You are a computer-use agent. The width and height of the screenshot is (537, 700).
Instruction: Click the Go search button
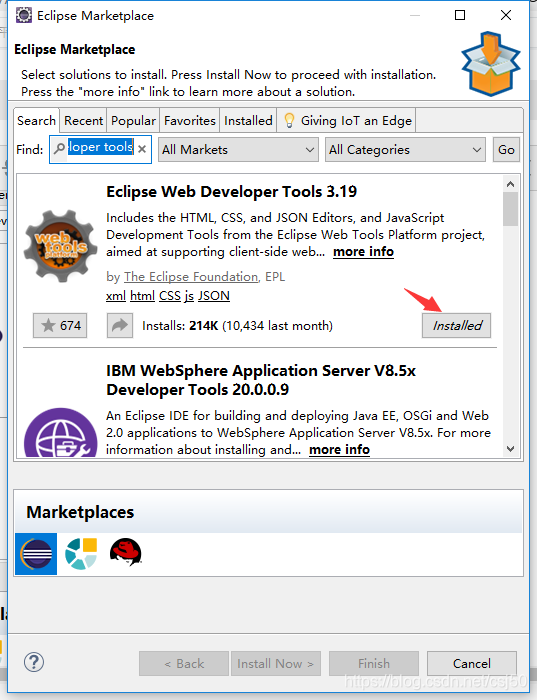pyautogui.click(x=506, y=150)
